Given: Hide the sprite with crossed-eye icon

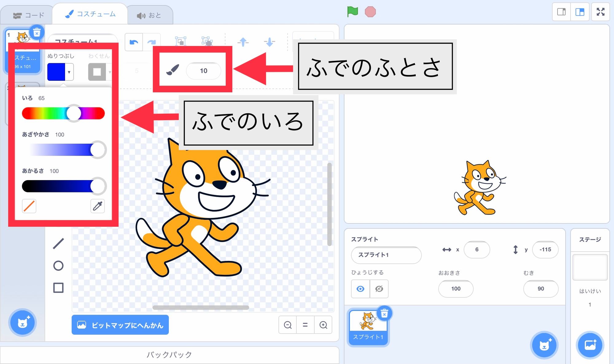Looking at the screenshot, I should [x=379, y=289].
